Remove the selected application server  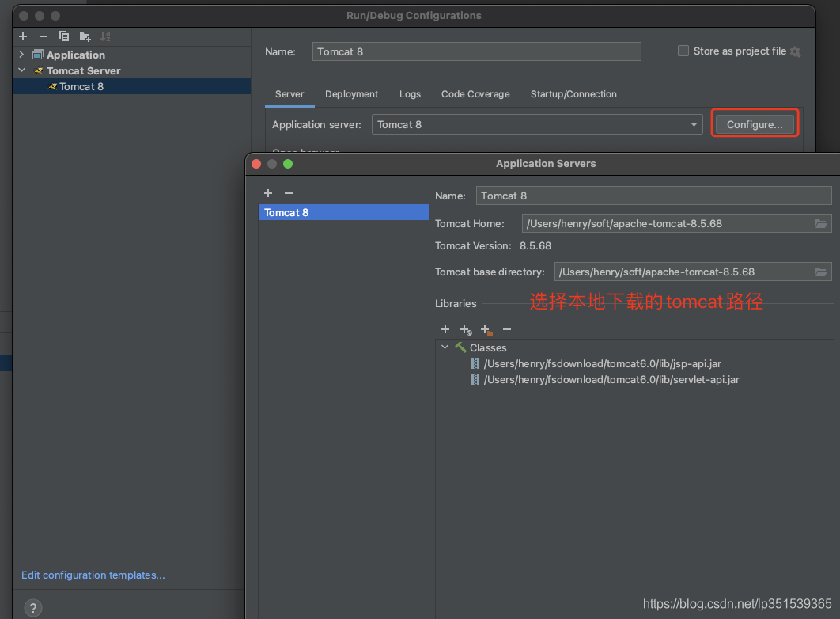coord(289,193)
